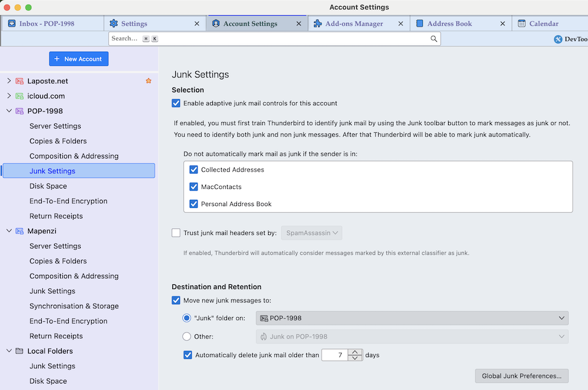Viewport: 588px width, 390px height.
Task: Click the search magnifier icon
Action: pos(434,39)
